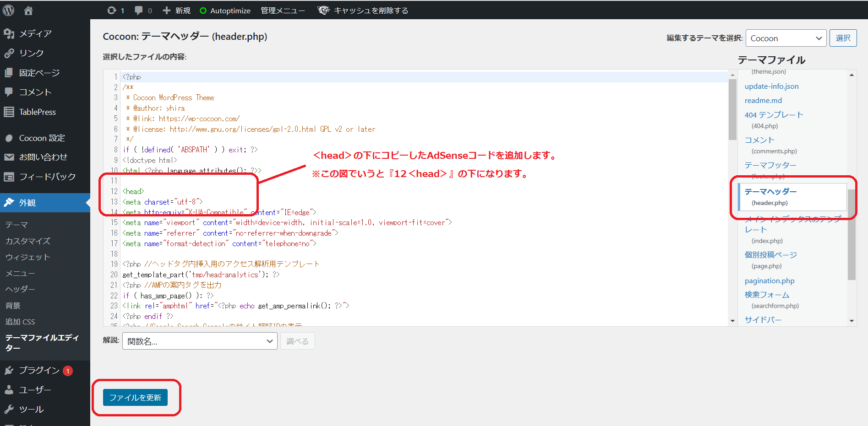
Task: Click the コメント sidebar bubble icon
Action: click(x=9, y=92)
